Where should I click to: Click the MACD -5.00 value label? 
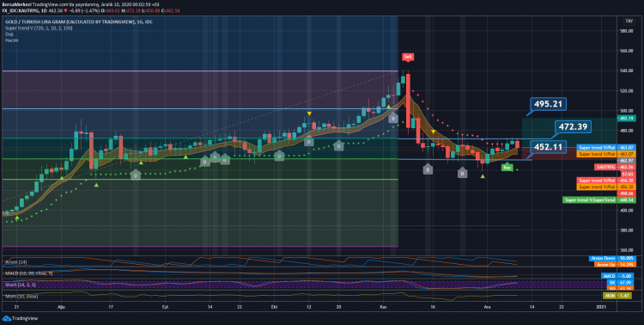(617, 276)
